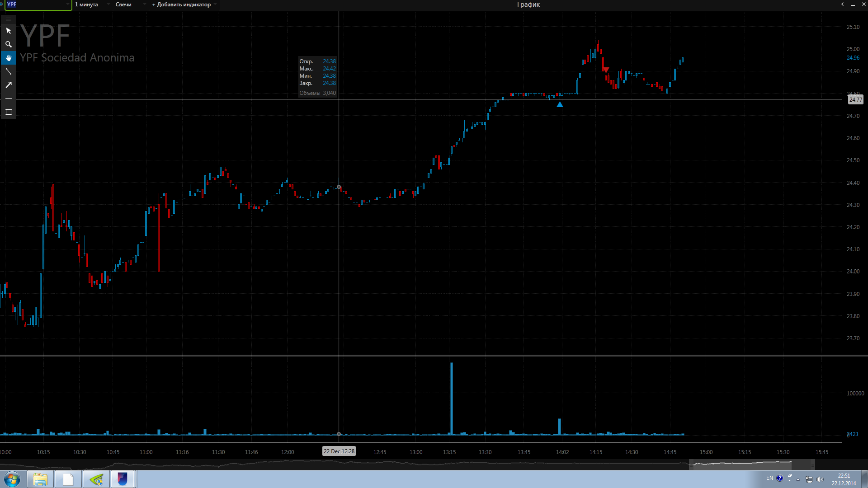The height and width of the screenshot is (488, 868).
Task: Open the Свечи chart type dropdown
Action: point(130,5)
